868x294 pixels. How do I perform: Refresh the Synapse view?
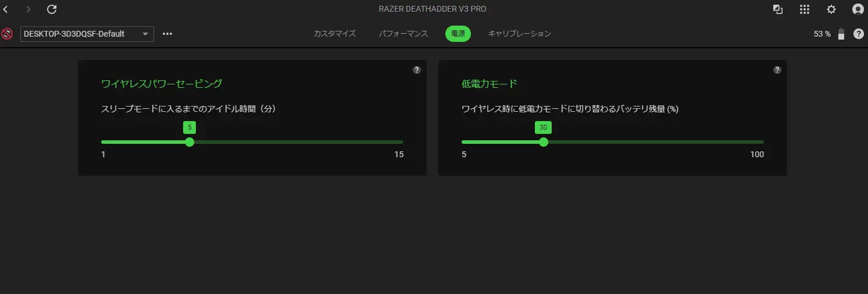52,9
